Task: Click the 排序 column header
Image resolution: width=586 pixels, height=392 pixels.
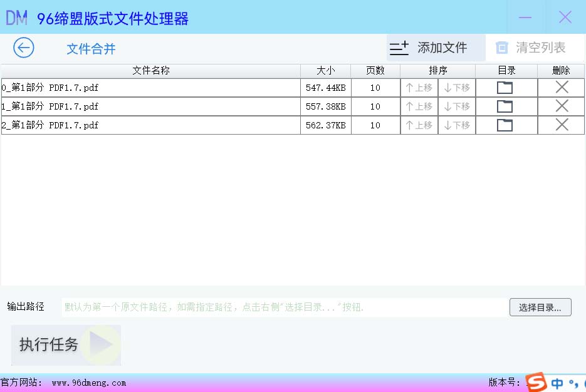Action: coord(437,71)
